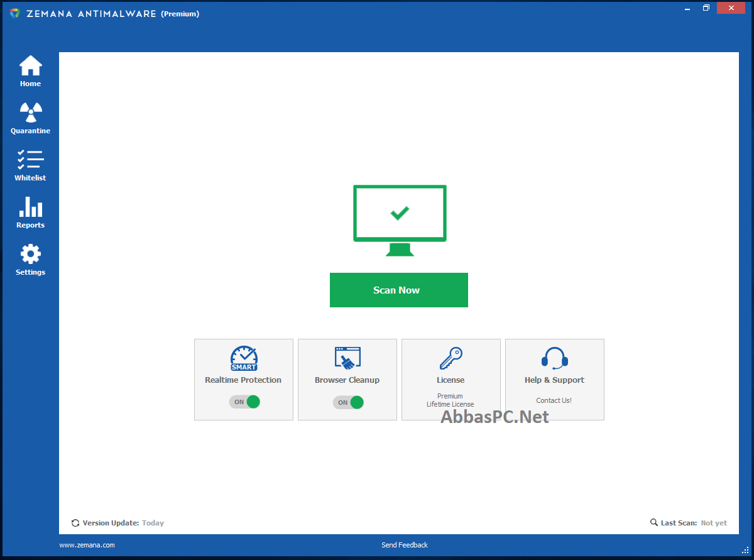Minimize the Zemana AntiMalware window

tap(689, 8)
